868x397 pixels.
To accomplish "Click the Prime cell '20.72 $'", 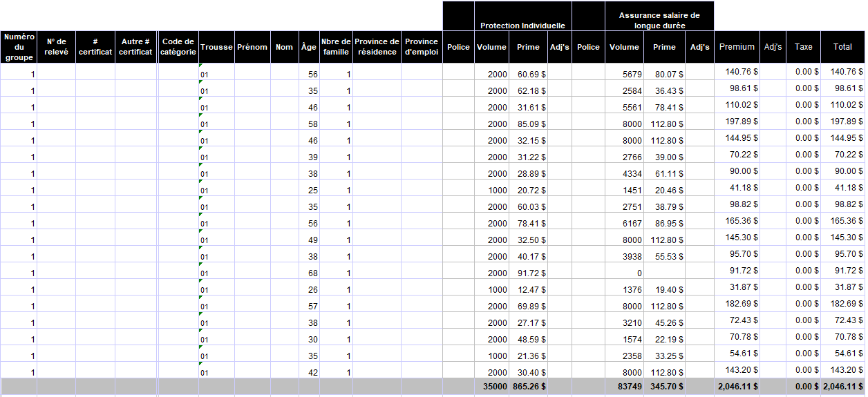I will tap(529, 188).
